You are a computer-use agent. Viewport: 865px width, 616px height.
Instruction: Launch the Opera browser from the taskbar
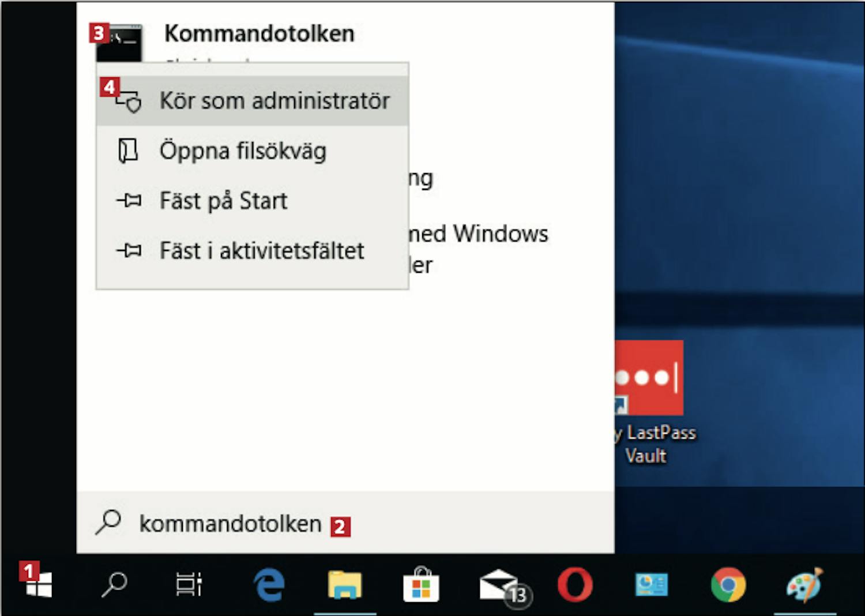pos(575,584)
